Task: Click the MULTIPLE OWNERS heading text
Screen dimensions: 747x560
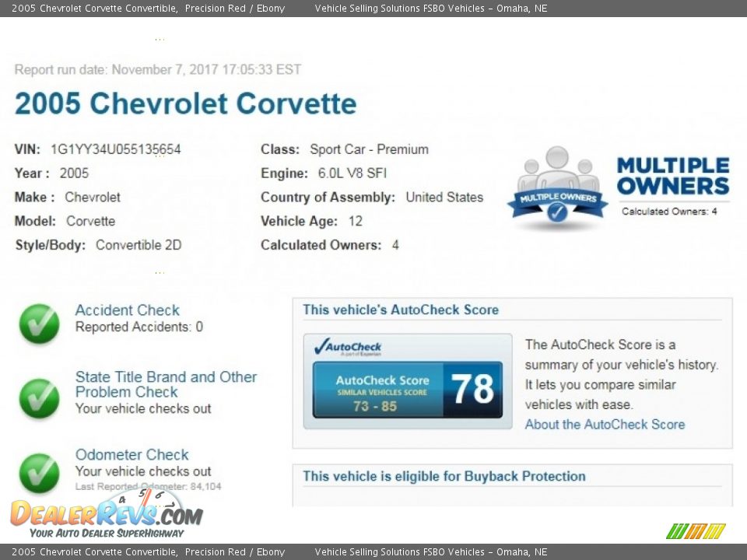Action: tap(672, 176)
